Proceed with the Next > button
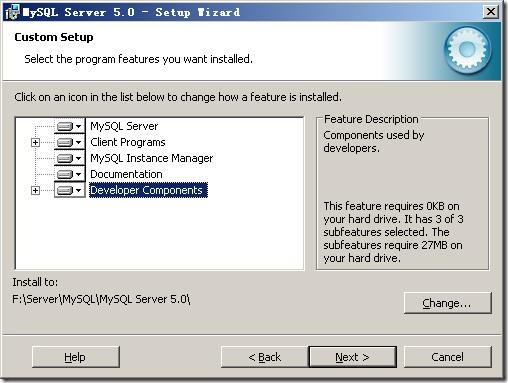The width and height of the screenshot is (508, 383). 353,357
